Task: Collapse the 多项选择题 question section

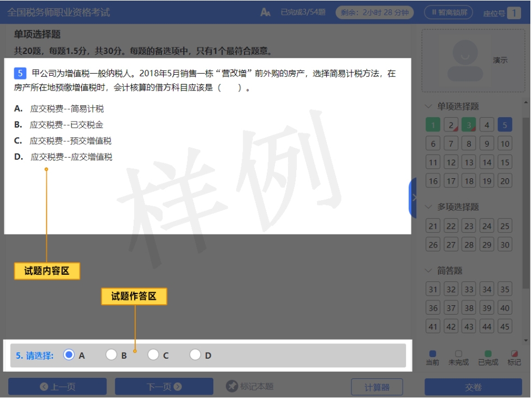Action: pyautogui.click(x=429, y=207)
